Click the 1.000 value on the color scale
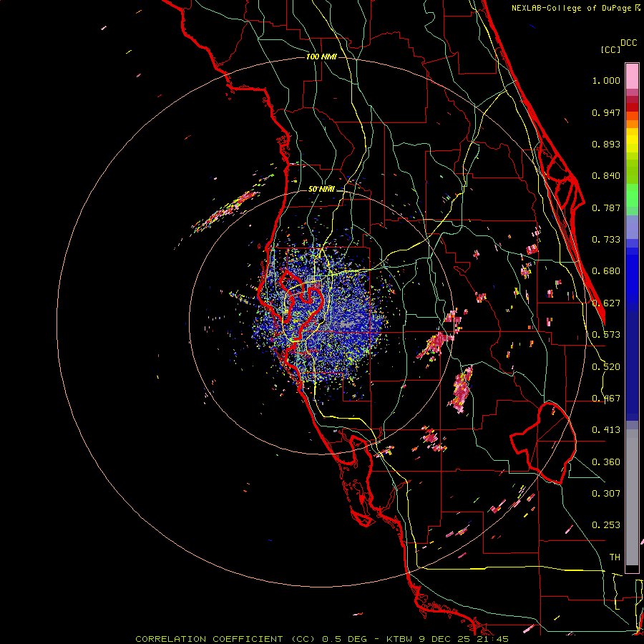Viewport: 644px width, 644px height. pos(606,80)
